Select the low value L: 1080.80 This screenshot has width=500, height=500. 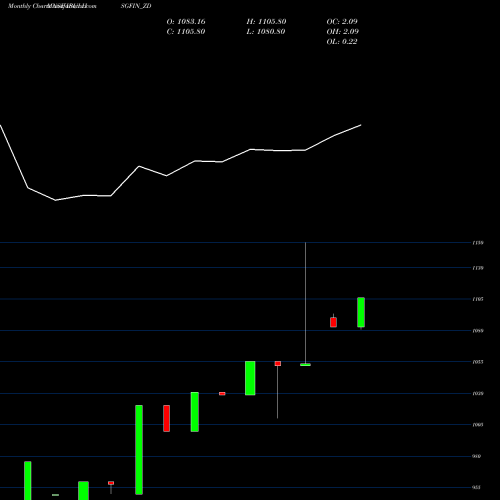tap(266, 31)
